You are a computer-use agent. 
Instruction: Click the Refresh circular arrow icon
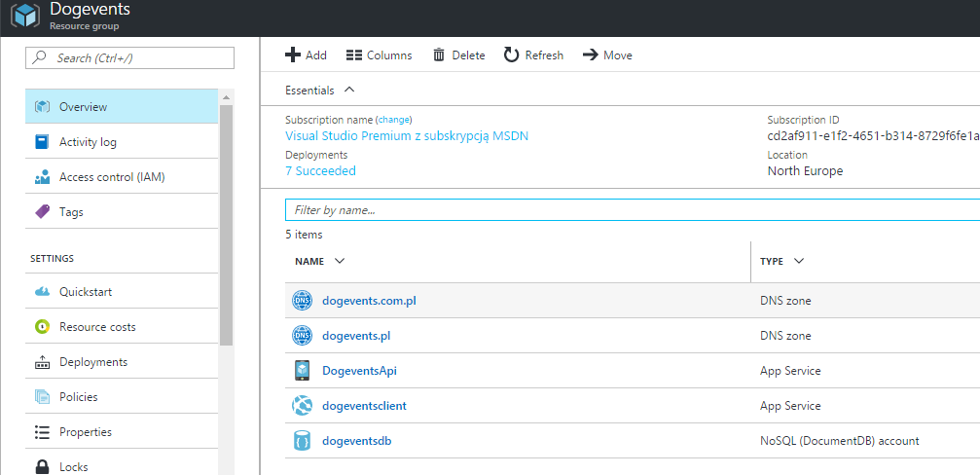coord(511,55)
